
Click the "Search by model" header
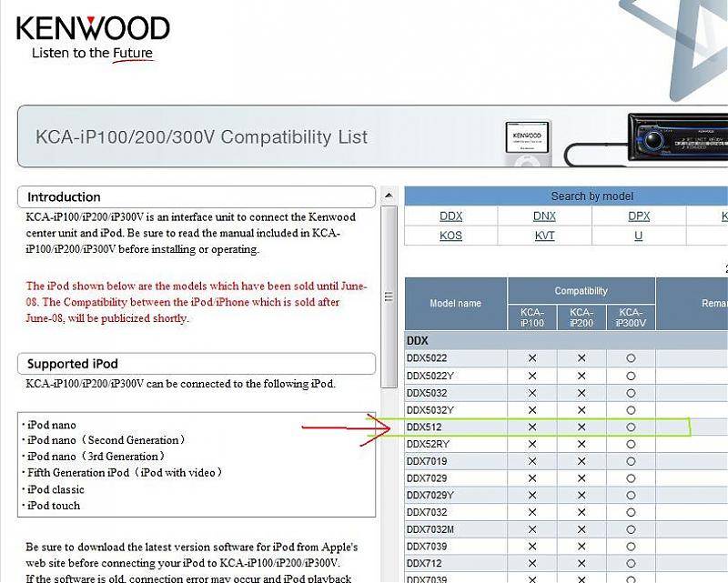click(x=592, y=196)
